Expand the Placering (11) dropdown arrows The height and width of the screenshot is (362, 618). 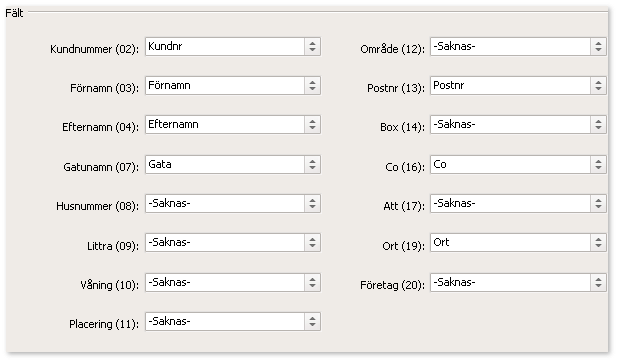[x=312, y=321]
